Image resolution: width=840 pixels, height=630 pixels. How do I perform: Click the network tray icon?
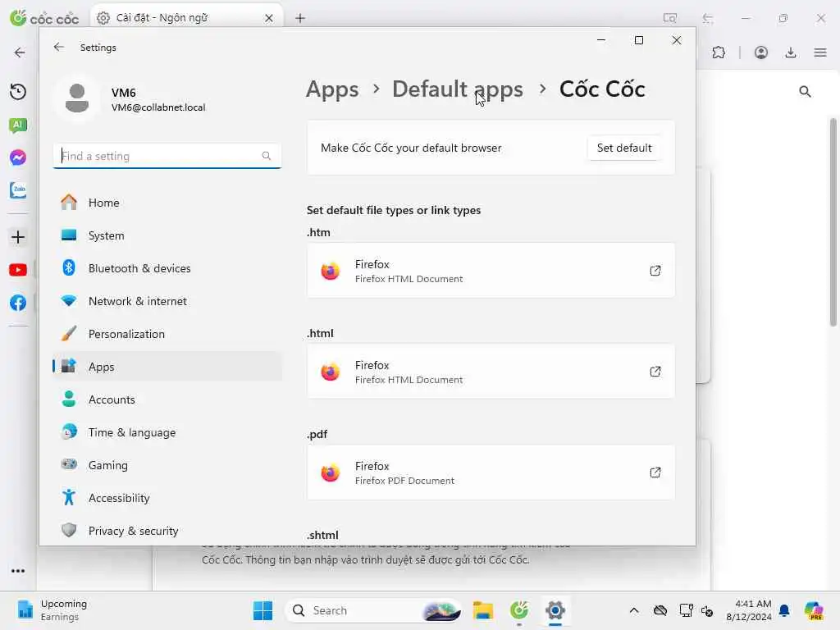687,610
